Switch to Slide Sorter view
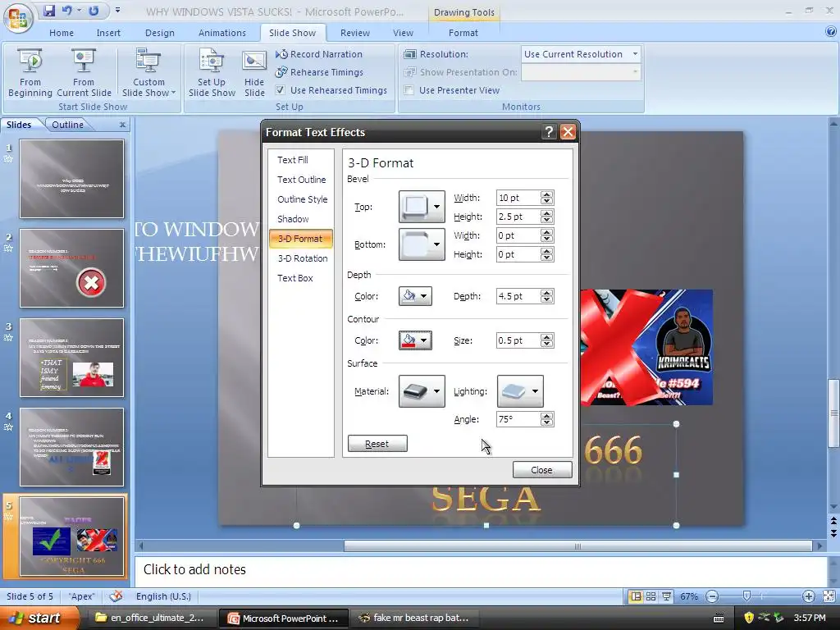840x630 pixels. coord(651,596)
